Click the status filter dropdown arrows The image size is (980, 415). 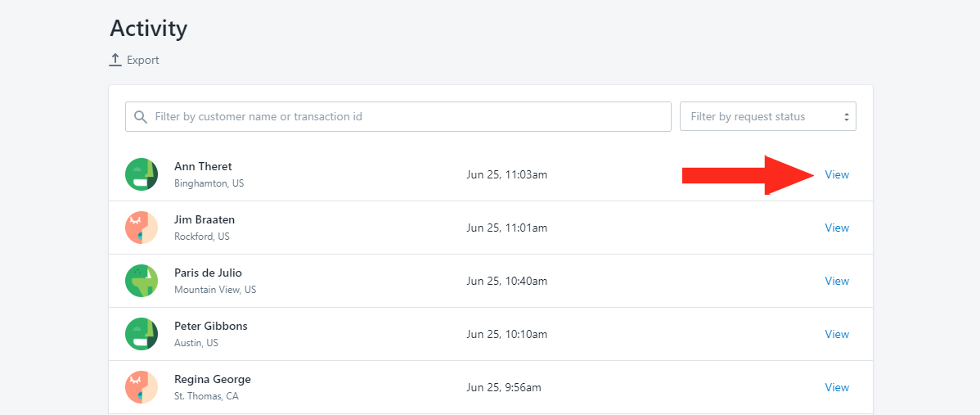coord(846,117)
